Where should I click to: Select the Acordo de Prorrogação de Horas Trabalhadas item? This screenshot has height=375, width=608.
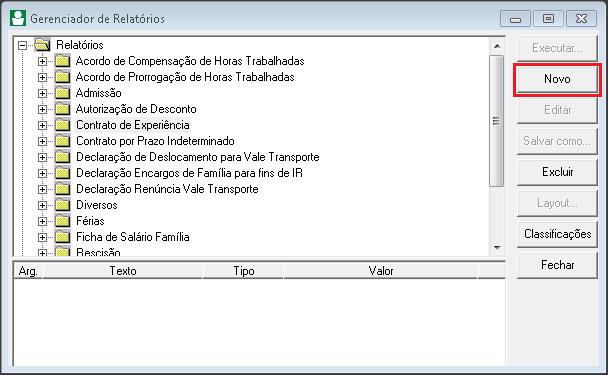(x=185, y=77)
